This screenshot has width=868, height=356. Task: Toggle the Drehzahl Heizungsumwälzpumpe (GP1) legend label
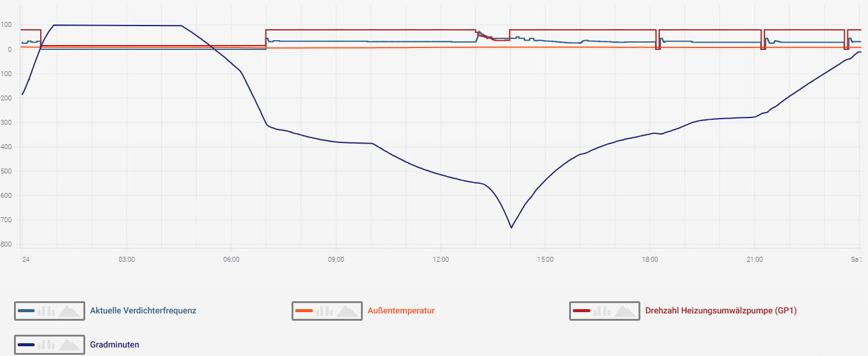tap(721, 311)
